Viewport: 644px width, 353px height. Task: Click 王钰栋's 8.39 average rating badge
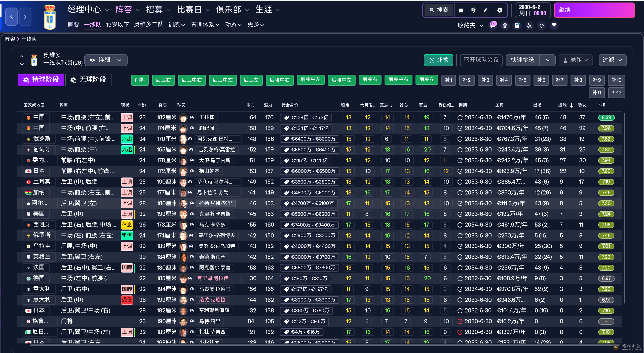tap(606, 117)
